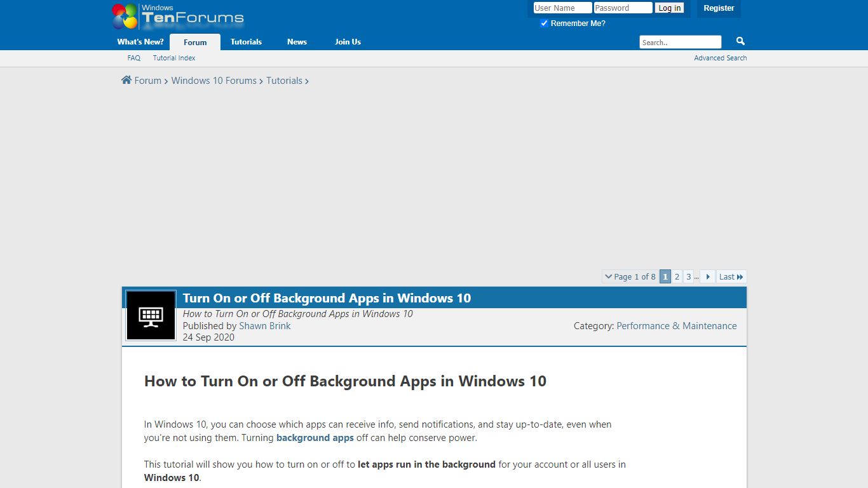Open the Tutorials tab
Viewport: 868px width, 488px height.
pos(246,42)
